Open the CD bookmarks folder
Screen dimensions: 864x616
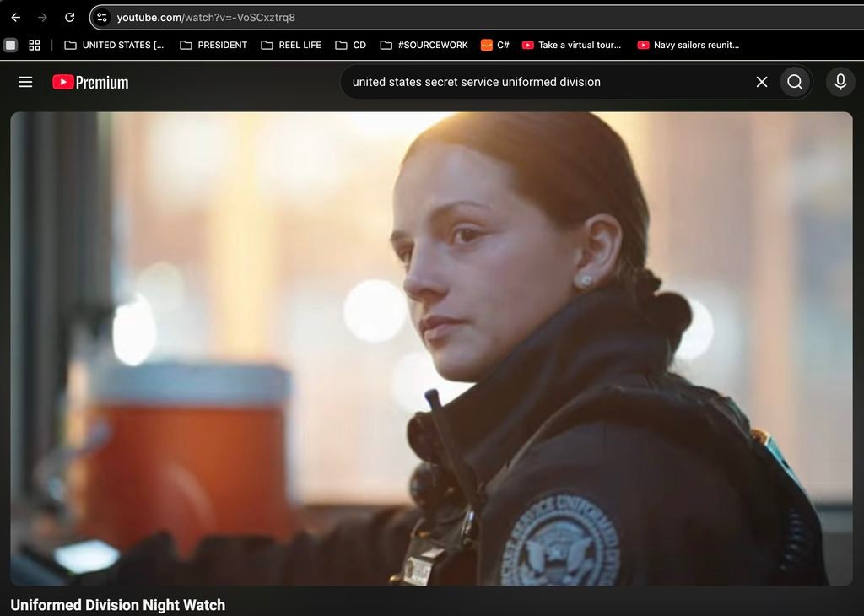(350, 46)
